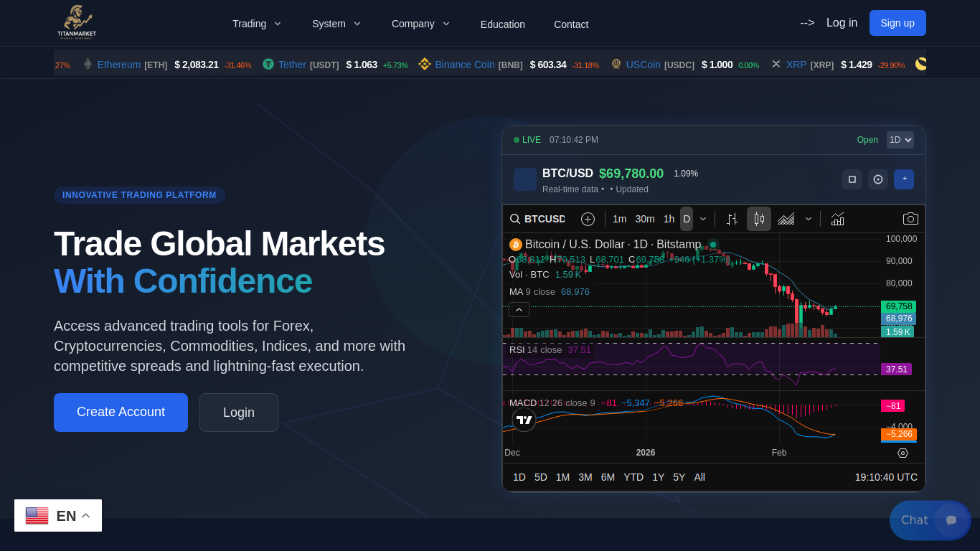Click the TitanMarket logo
Image resolution: width=980 pixels, height=551 pixels.
[x=77, y=22]
